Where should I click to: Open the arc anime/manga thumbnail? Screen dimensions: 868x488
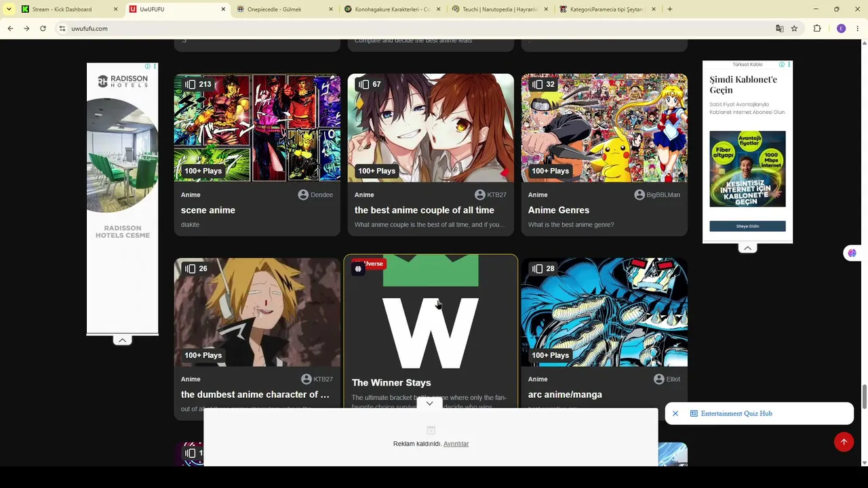pos(604,312)
